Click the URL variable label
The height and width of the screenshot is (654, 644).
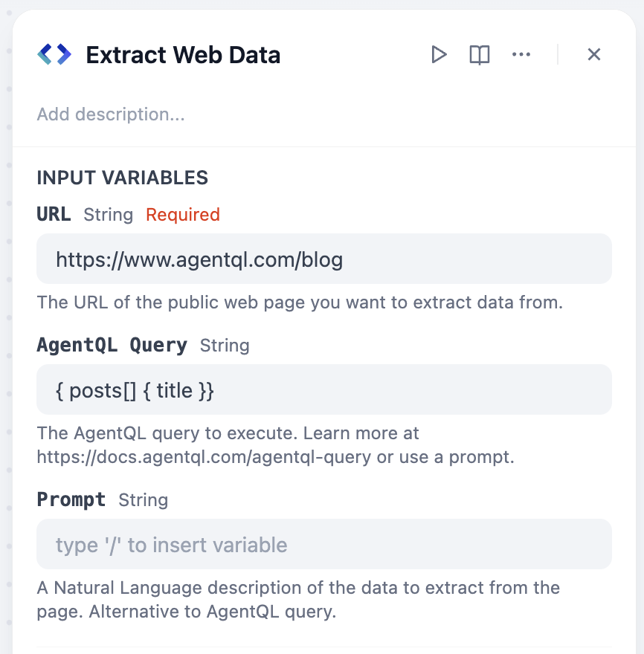[54, 215]
